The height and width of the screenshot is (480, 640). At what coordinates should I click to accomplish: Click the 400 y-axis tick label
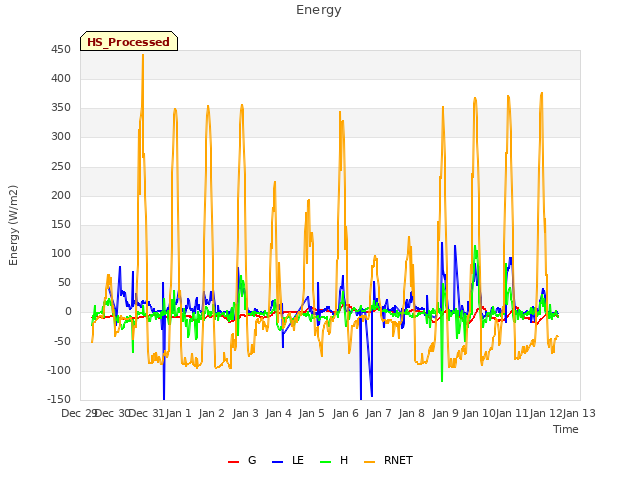[x=61, y=79]
